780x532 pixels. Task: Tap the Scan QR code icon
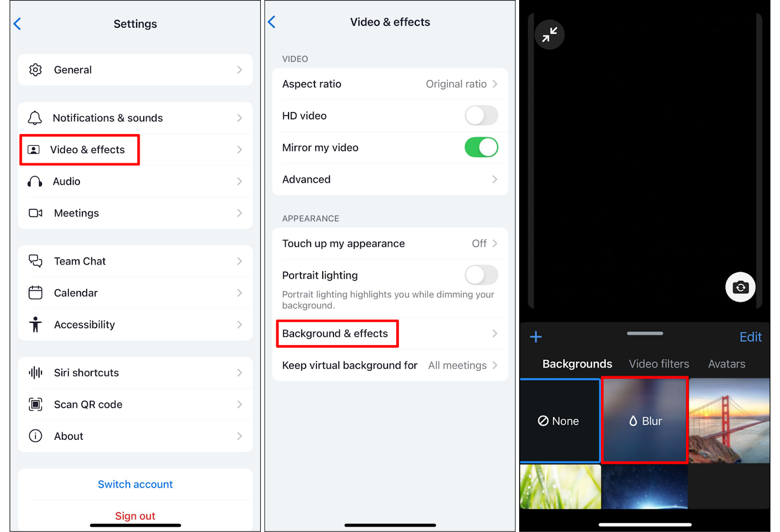pos(35,404)
